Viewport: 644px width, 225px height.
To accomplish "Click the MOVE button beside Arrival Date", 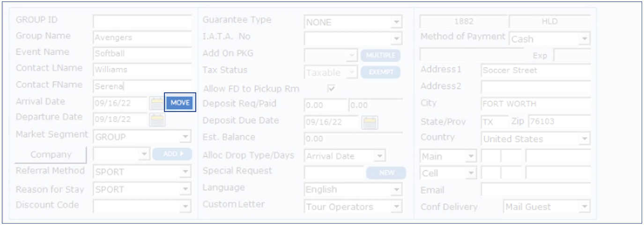I will (180, 103).
